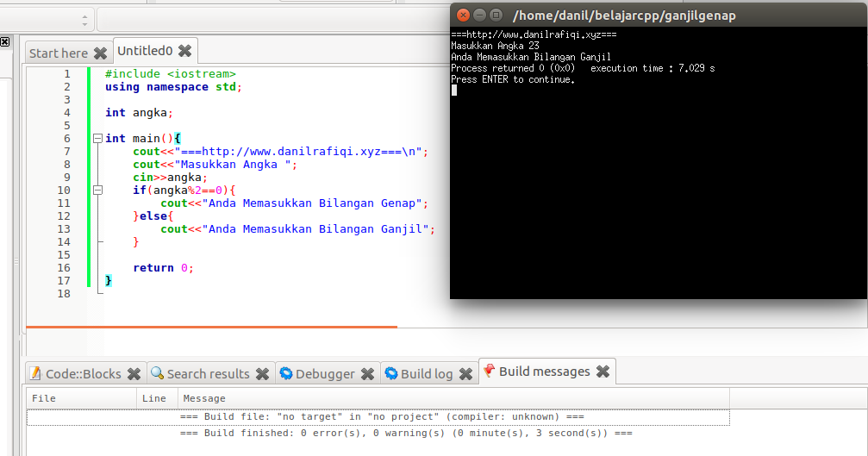
Task: Close the Debugger log tab
Action: pyautogui.click(x=367, y=374)
